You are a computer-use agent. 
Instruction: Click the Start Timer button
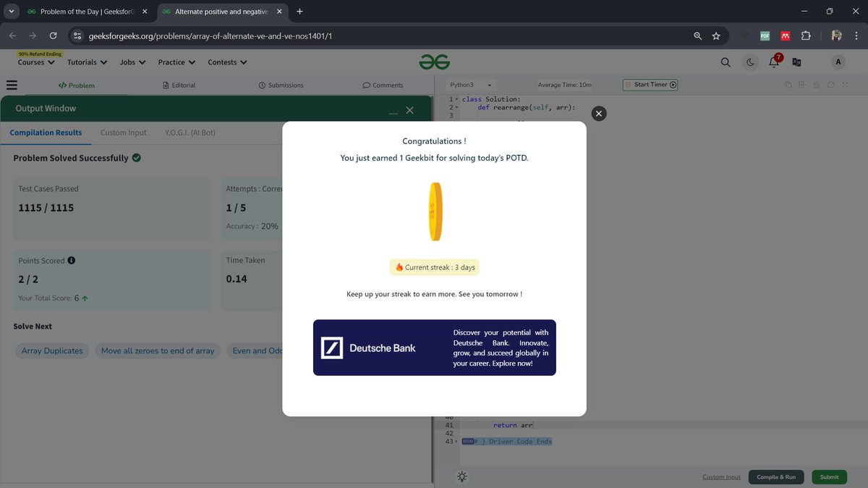tap(651, 85)
